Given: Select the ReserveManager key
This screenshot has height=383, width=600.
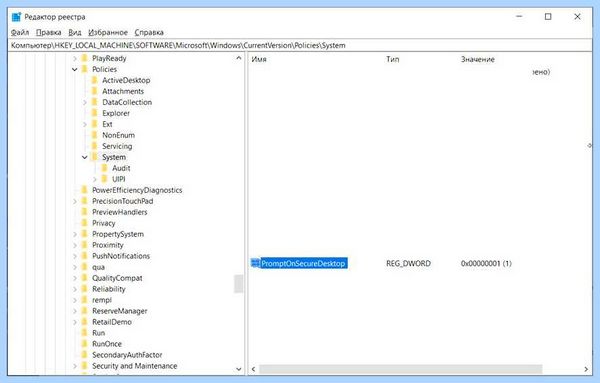Looking at the screenshot, I should [x=120, y=311].
